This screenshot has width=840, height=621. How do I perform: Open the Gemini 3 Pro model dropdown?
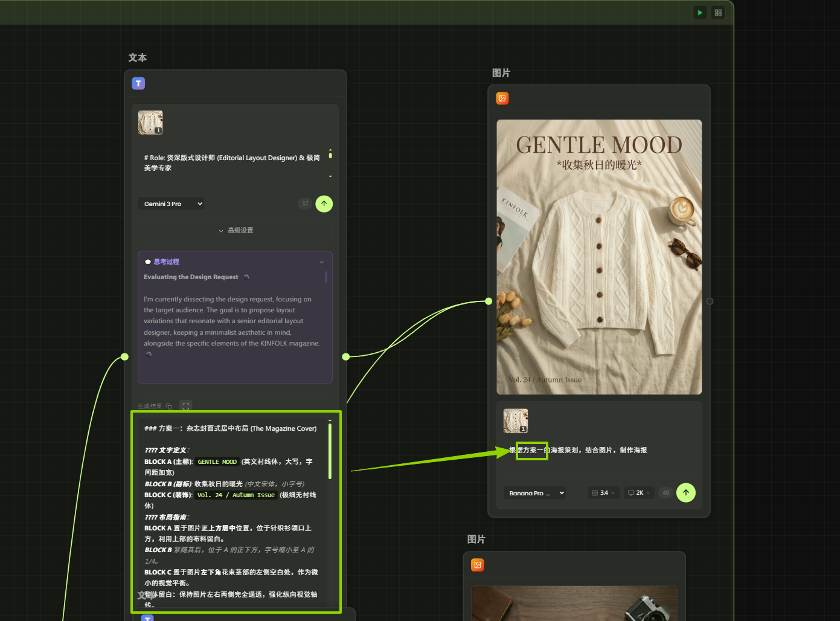click(x=171, y=204)
